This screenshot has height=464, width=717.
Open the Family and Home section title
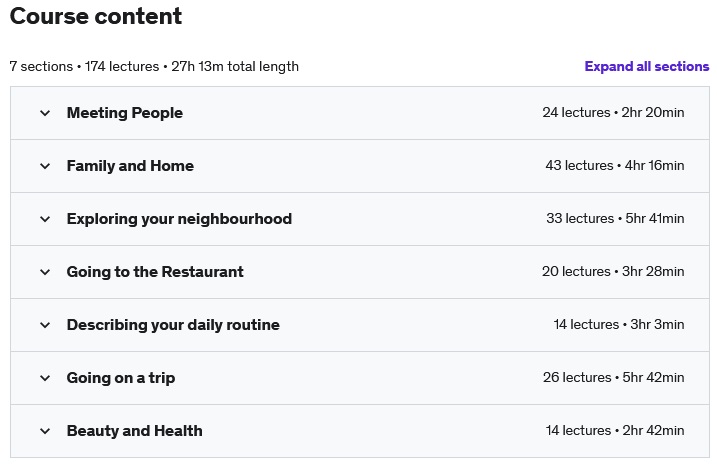click(130, 166)
